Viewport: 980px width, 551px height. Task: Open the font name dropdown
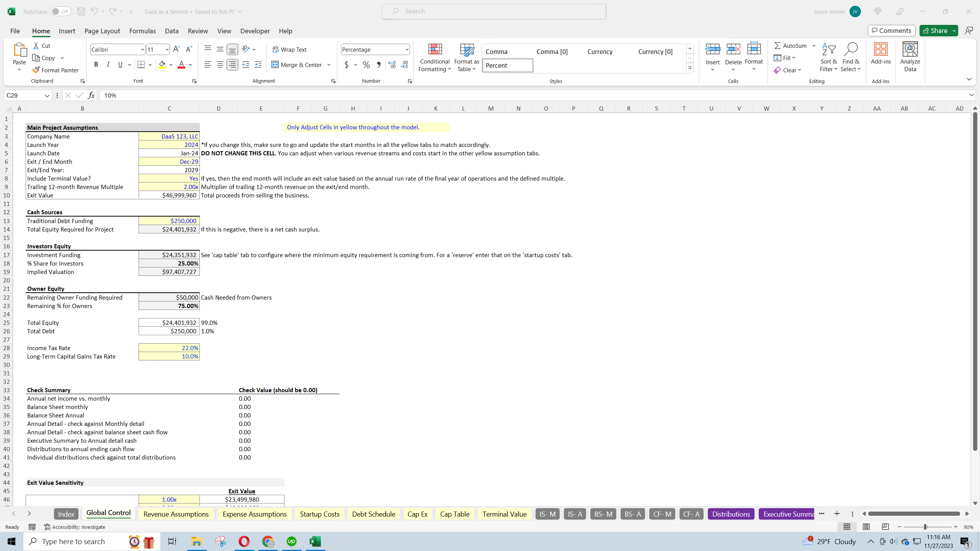tap(142, 49)
